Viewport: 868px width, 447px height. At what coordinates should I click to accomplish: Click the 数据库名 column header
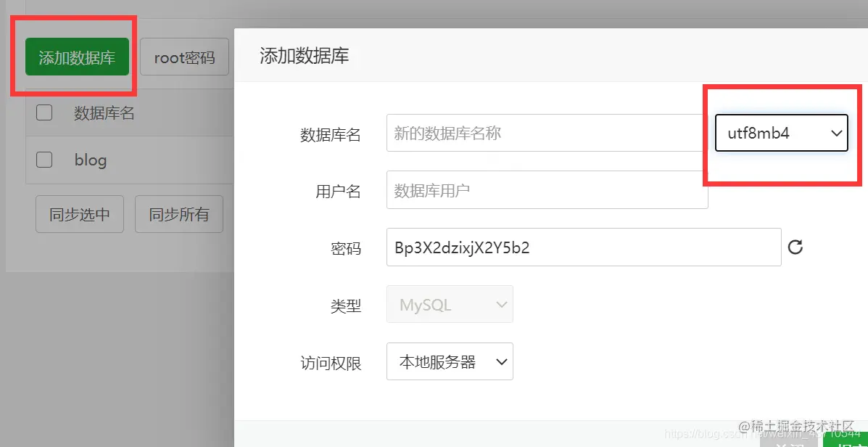pyautogui.click(x=104, y=113)
